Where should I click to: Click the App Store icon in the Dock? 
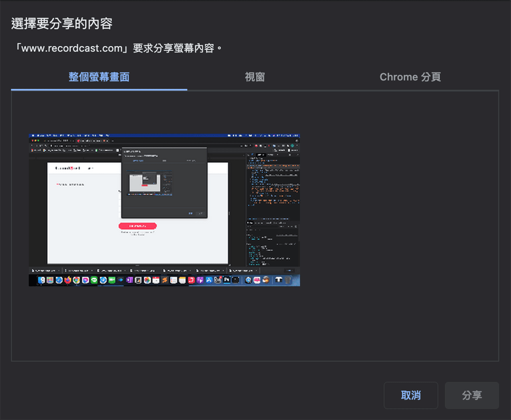pyautogui.click(x=208, y=280)
